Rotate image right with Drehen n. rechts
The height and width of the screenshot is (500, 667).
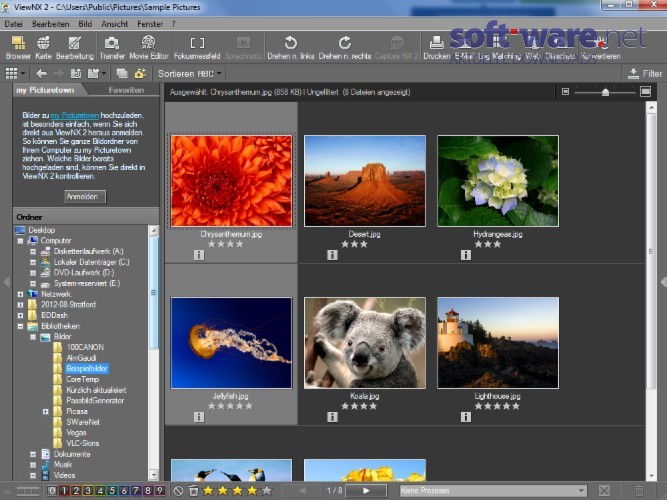345,47
